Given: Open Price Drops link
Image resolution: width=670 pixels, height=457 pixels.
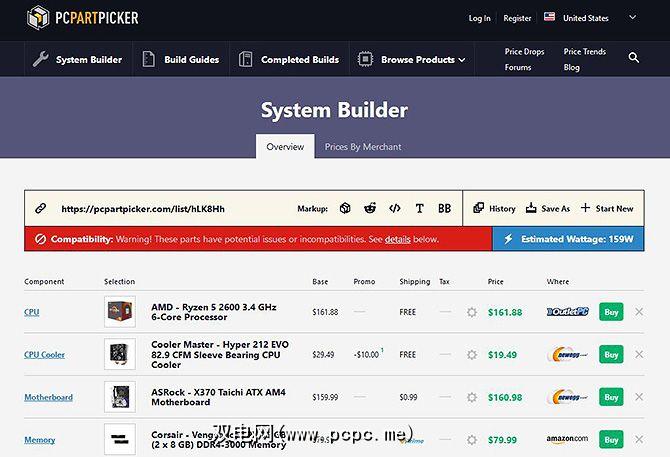Looking at the screenshot, I should (x=524, y=51).
